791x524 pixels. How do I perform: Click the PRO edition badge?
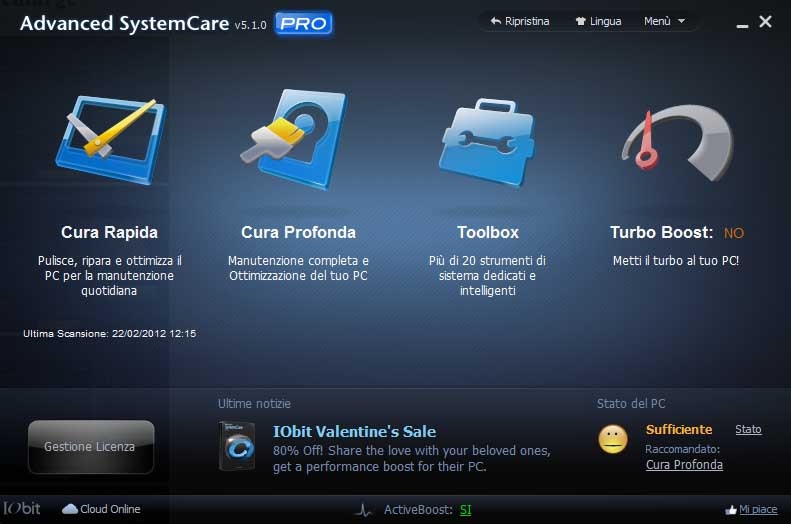pos(303,22)
